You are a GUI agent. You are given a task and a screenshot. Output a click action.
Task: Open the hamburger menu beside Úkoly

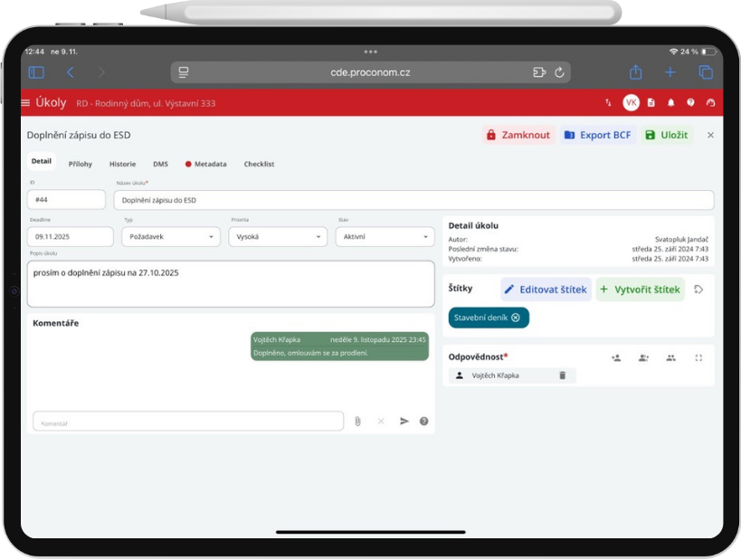click(x=25, y=103)
